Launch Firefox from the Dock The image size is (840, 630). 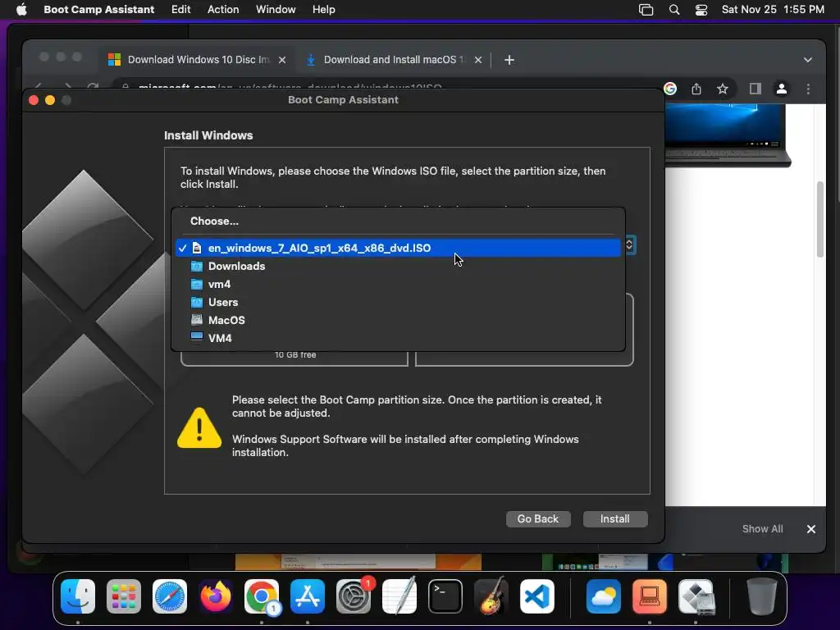point(216,596)
